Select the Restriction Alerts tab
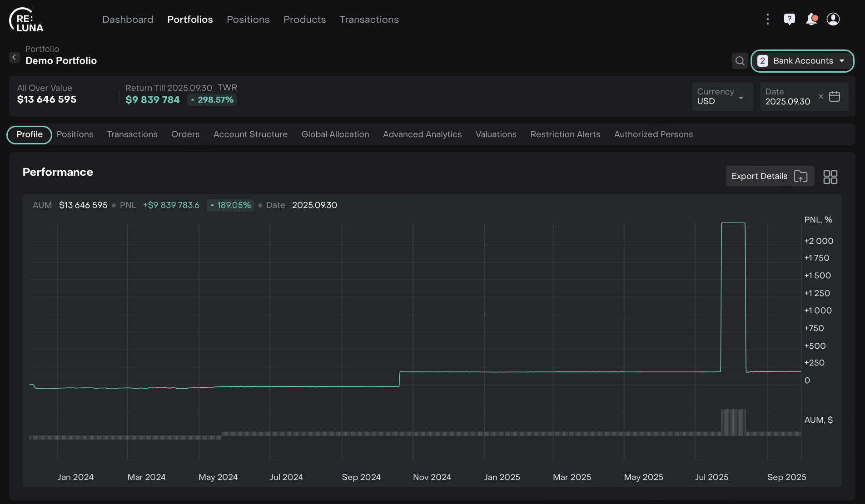The height and width of the screenshot is (504, 865). coord(565,134)
